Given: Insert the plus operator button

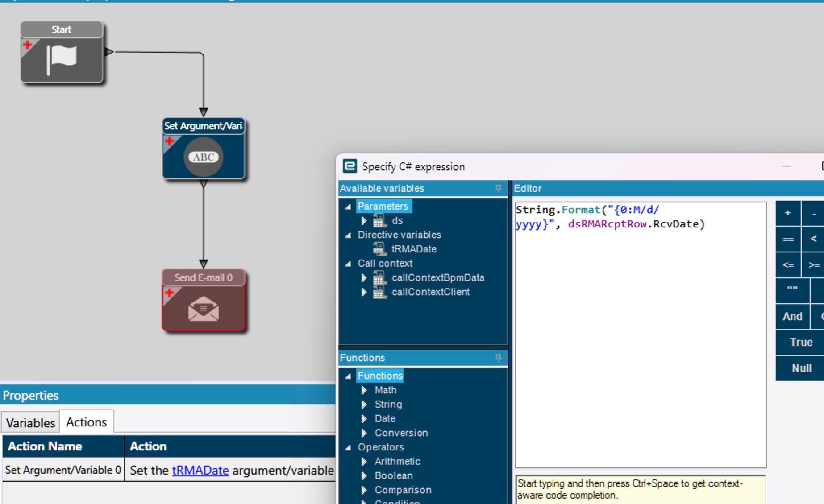Looking at the screenshot, I should pos(788,213).
